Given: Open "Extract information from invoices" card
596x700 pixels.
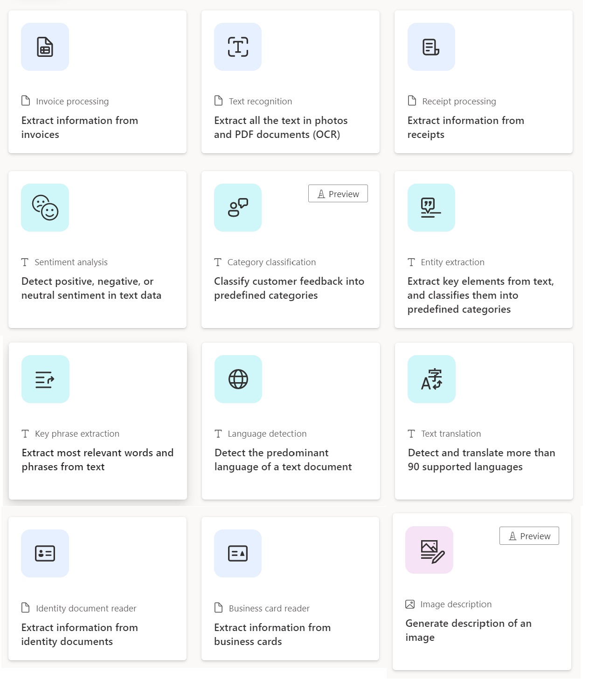Looking at the screenshot, I should click(x=97, y=82).
